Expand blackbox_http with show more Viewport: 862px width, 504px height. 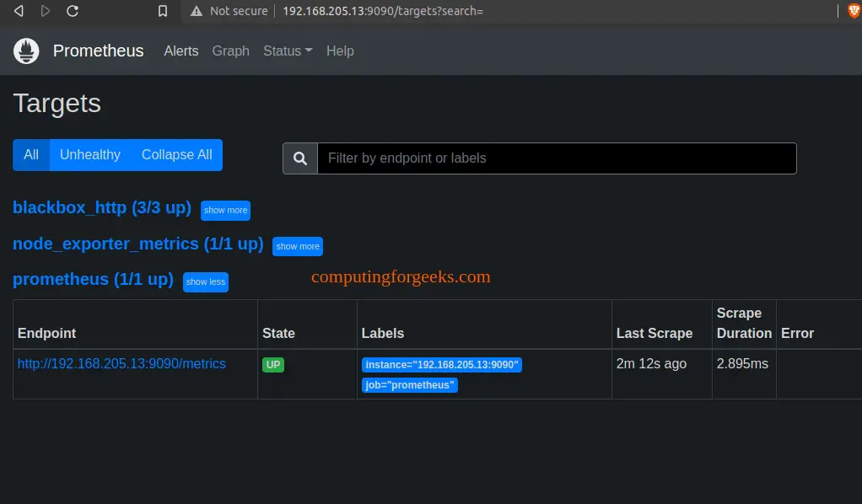pos(225,211)
